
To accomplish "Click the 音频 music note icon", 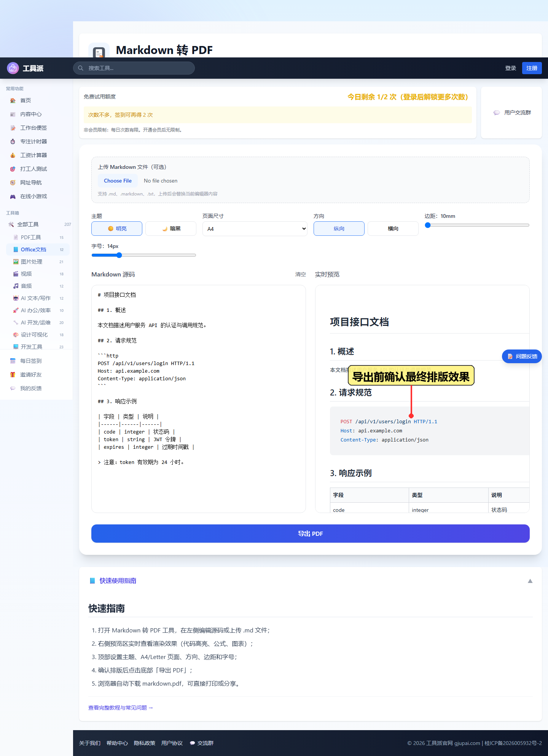I will 16,286.
